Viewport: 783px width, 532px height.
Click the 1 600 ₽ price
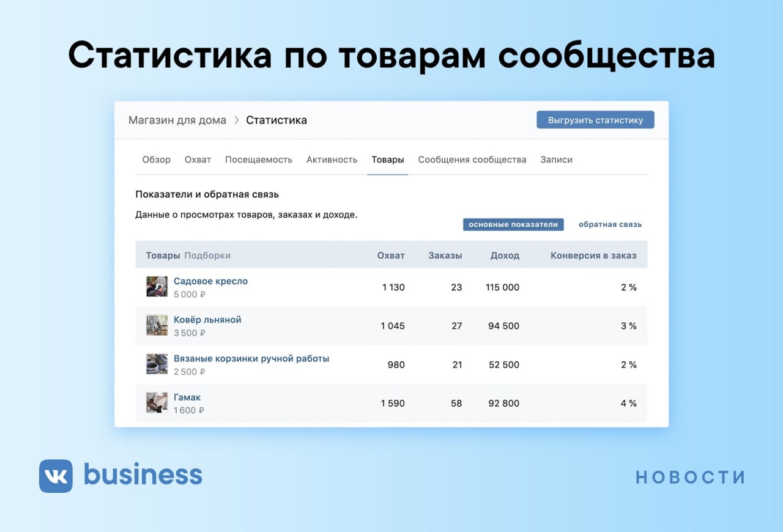pos(189,410)
